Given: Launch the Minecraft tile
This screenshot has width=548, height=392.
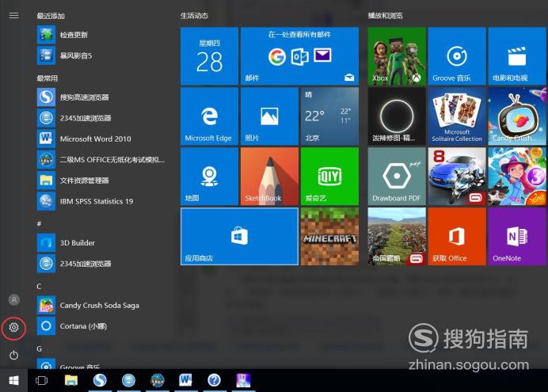Looking at the screenshot, I should tap(329, 236).
